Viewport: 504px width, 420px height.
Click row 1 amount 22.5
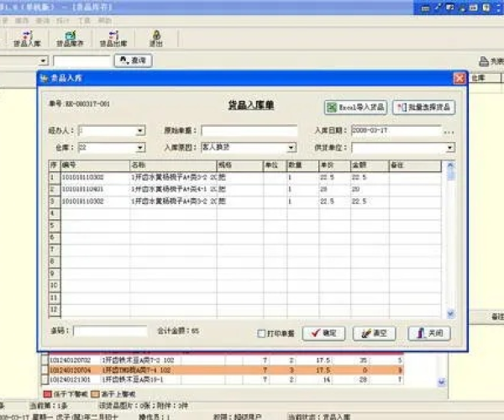tap(359, 177)
